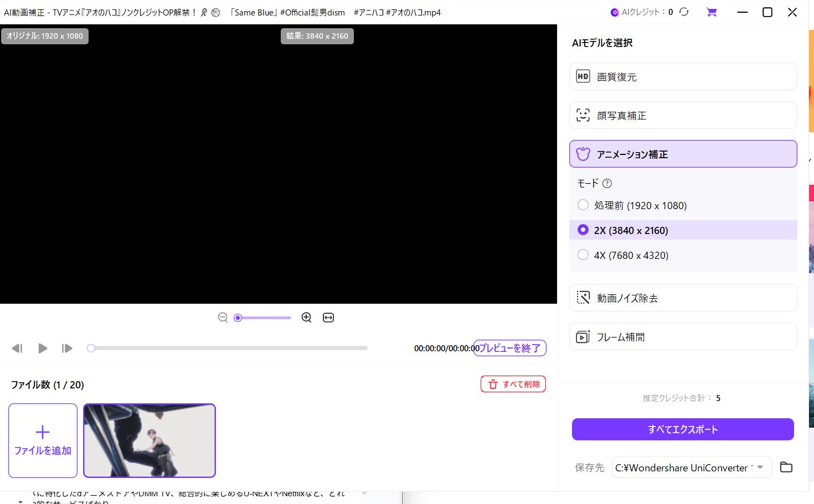Open the output folder icon
Image resolution: width=814 pixels, height=504 pixels.
pyautogui.click(x=786, y=467)
